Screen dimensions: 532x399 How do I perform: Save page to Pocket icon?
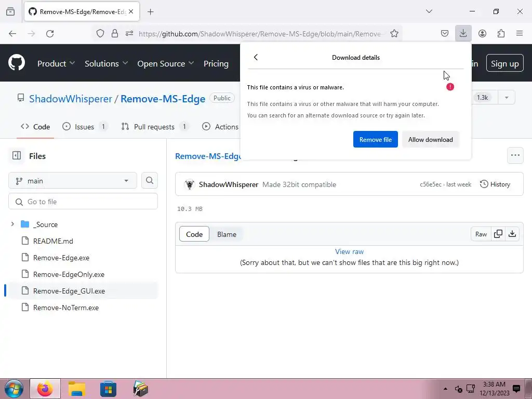445,34
